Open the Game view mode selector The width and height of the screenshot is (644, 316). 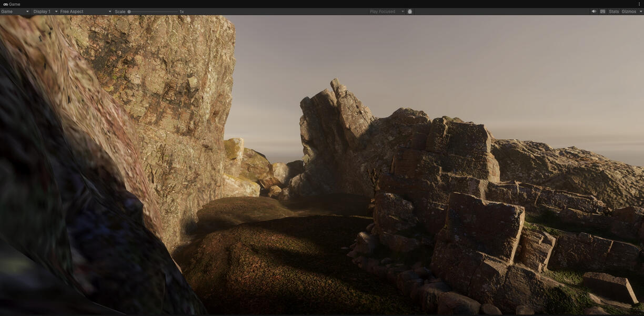click(13, 11)
